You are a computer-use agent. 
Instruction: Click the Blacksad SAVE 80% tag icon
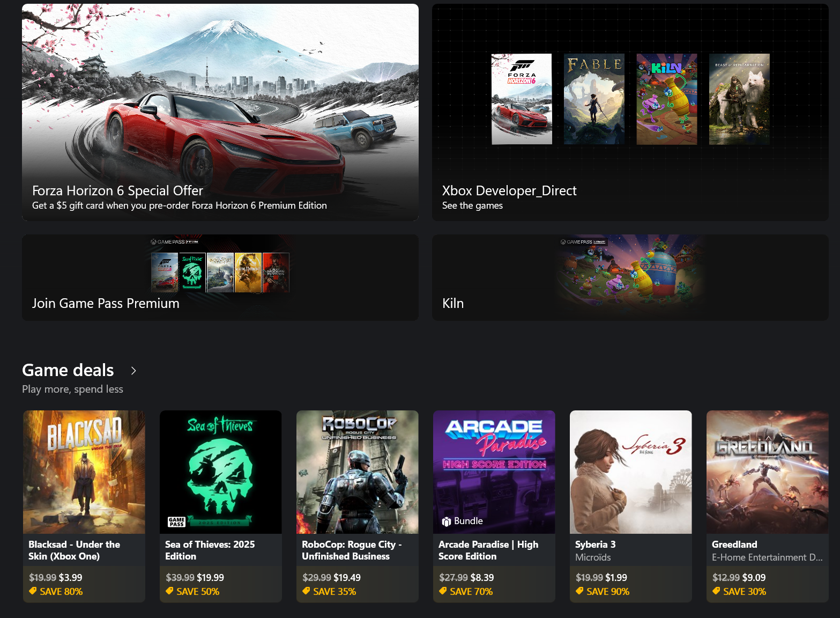coord(33,591)
